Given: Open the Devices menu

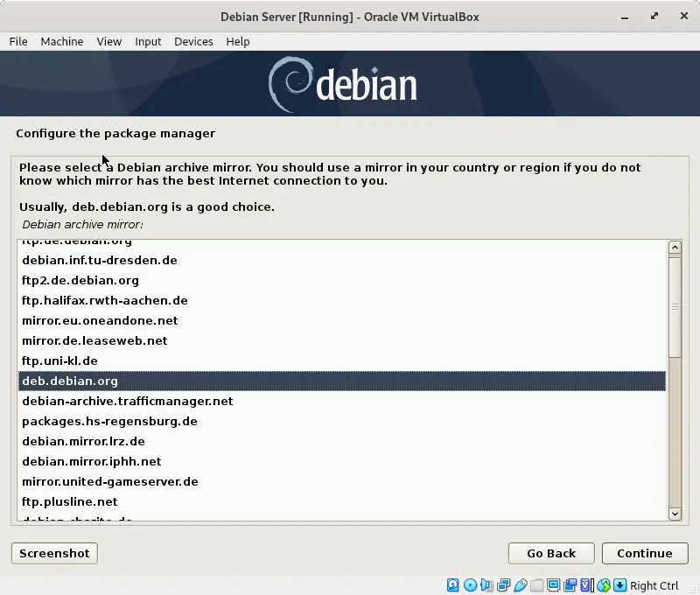Looking at the screenshot, I should (x=193, y=41).
